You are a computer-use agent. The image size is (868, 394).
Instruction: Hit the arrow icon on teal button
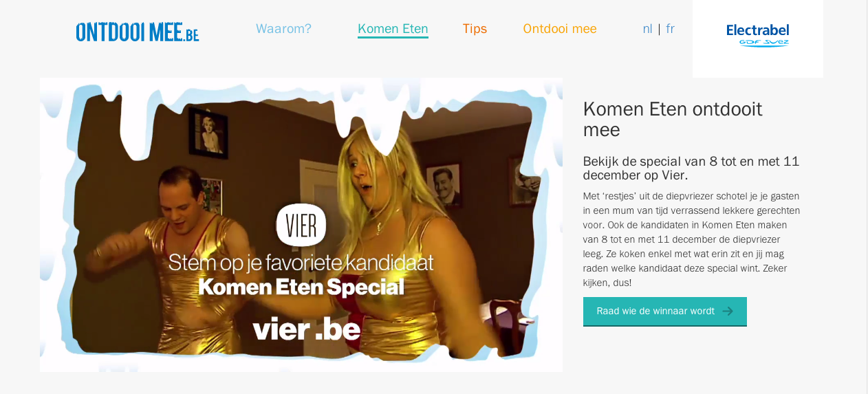[x=728, y=311]
